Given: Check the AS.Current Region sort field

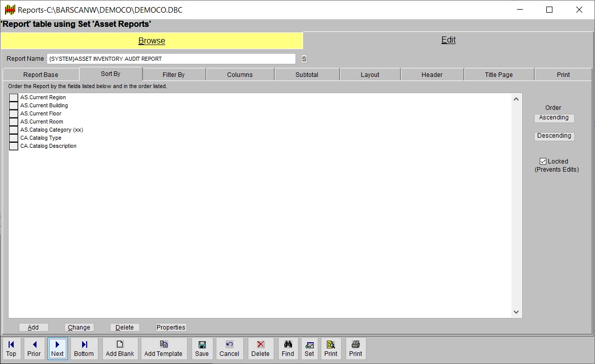Looking at the screenshot, I should coord(14,97).
